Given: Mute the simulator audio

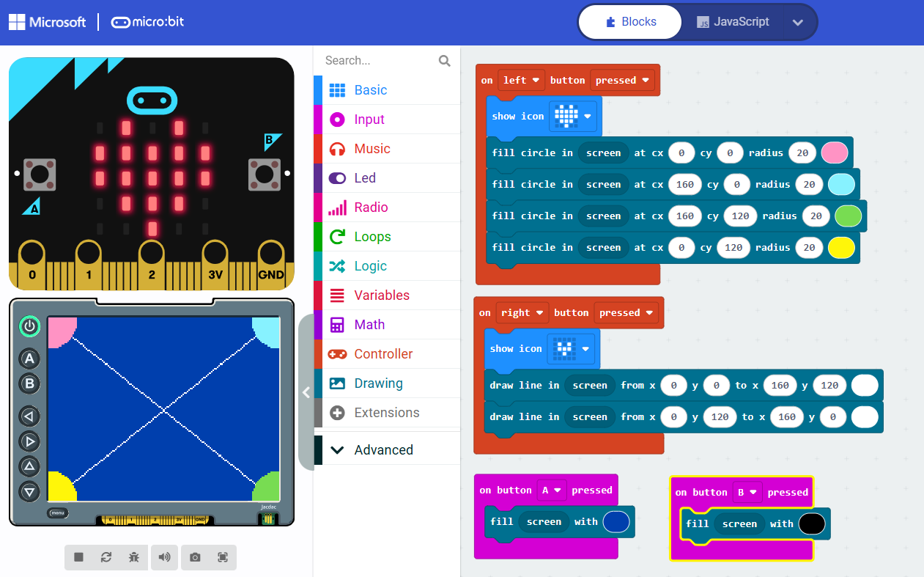Looking at the screenshot, I should tap(164, 557).
